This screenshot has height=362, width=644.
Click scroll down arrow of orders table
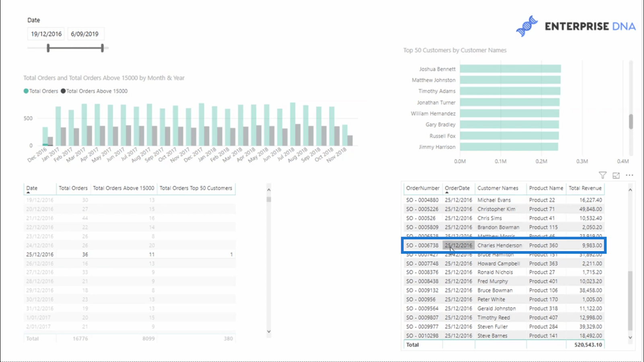(630, 337)
